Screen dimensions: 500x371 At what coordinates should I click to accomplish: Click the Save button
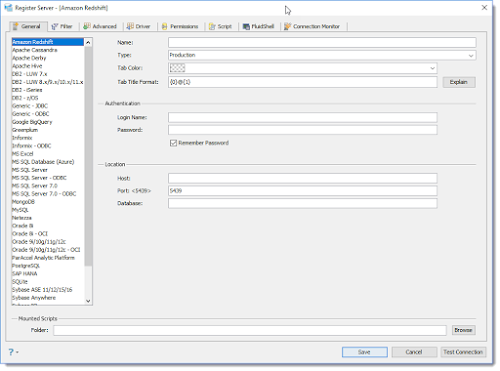pyautogui.click(x=365, y=352)
